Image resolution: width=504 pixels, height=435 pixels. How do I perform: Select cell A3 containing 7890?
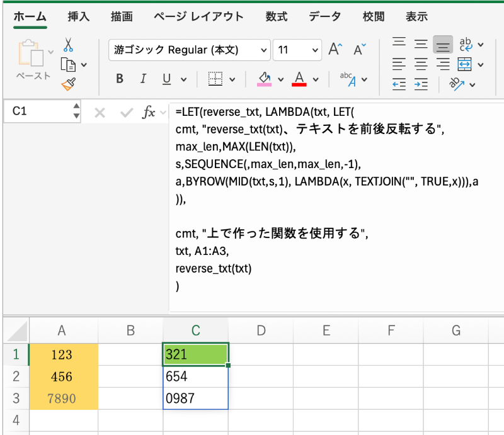click(62, 398)
